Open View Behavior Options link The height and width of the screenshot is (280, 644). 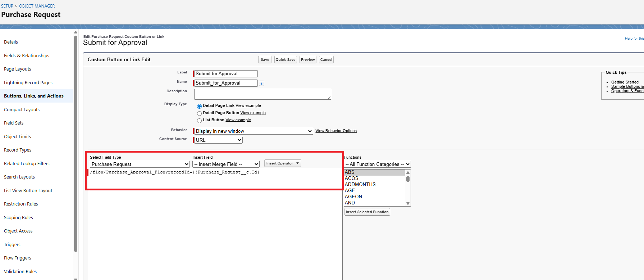click(x=336, y=131)
